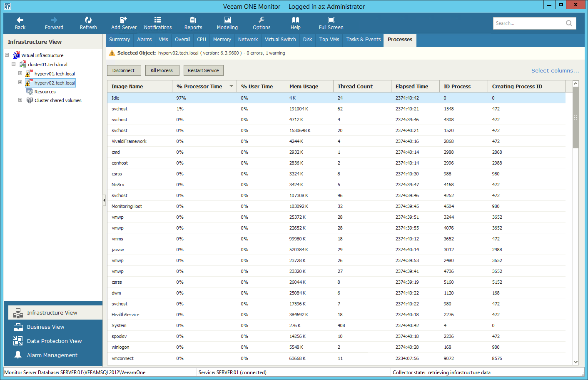Click the Restart Service button
The image size is (588, 380).
(x=203, y=70)
